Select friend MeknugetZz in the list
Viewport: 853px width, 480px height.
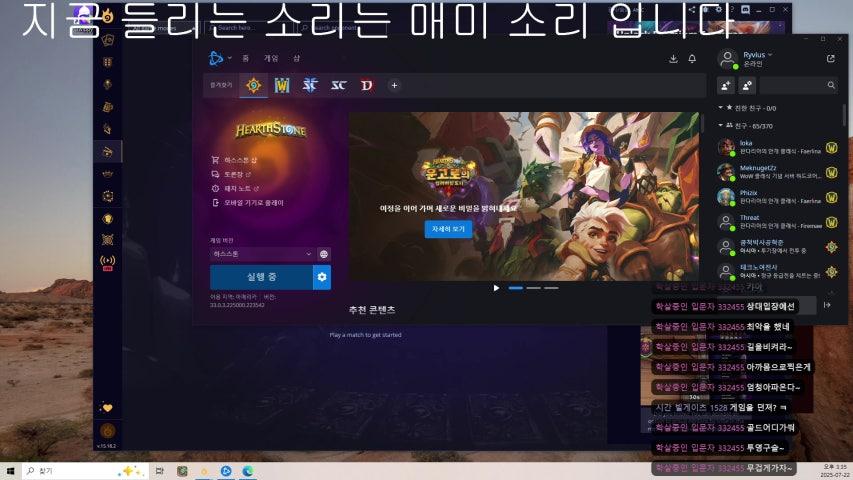[x=778, y=172]
